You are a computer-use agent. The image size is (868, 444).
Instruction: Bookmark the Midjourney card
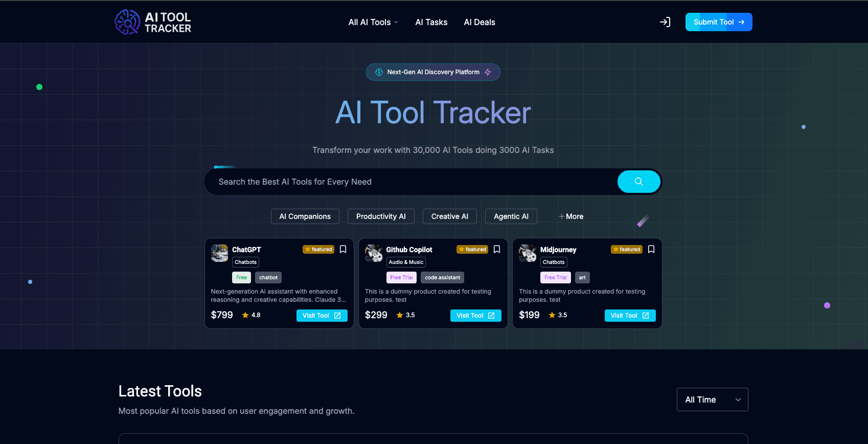pos(651,249)
